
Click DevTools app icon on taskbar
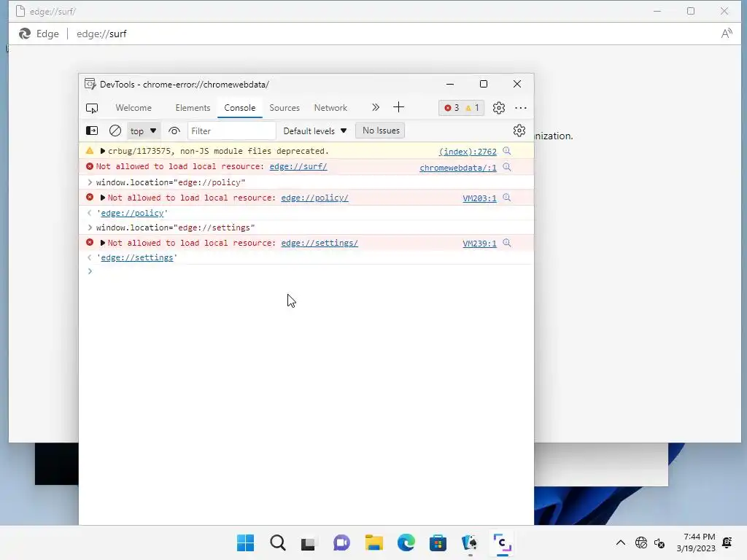tap(502, 542)
